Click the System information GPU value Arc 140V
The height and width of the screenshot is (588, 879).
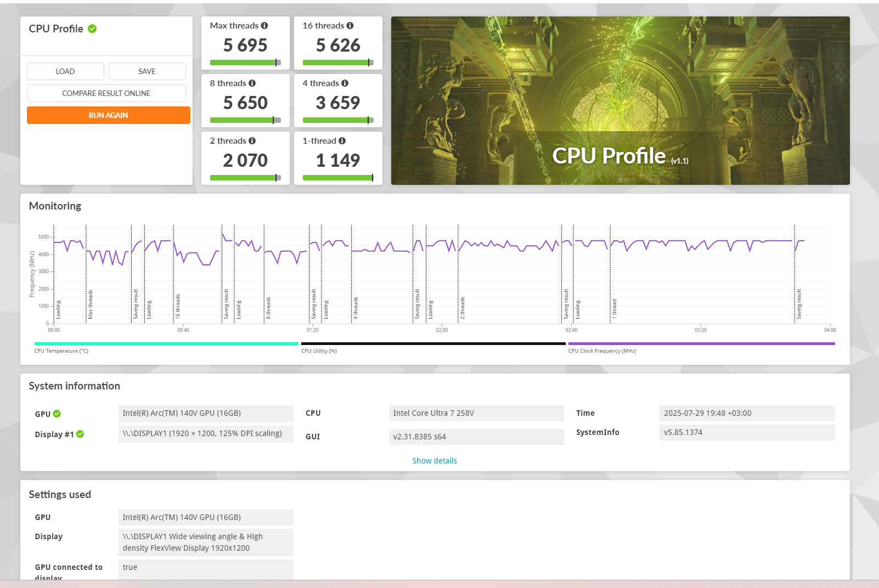206,414
